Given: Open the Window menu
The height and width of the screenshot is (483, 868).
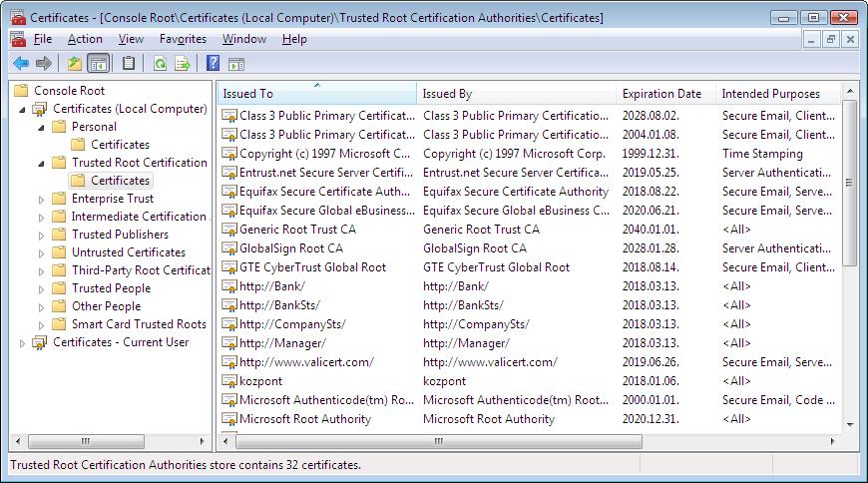Looking at the screenshot, I should pos(244,39).
